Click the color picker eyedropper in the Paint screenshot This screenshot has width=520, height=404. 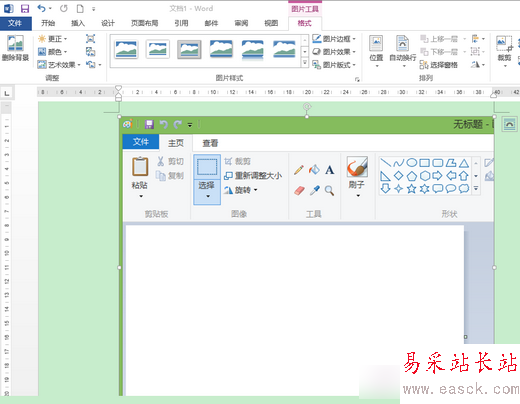(x=315, y=190)
